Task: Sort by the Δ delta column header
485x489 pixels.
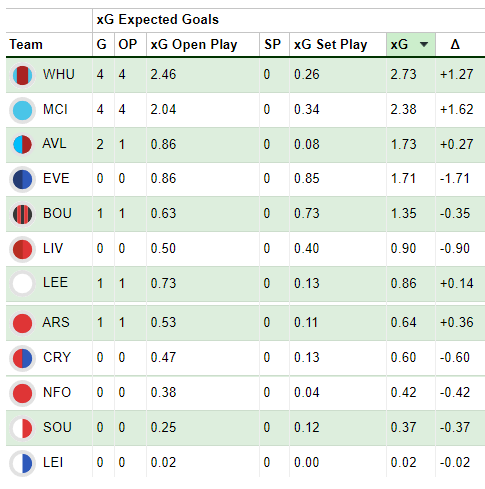Action: pos(455,44)
